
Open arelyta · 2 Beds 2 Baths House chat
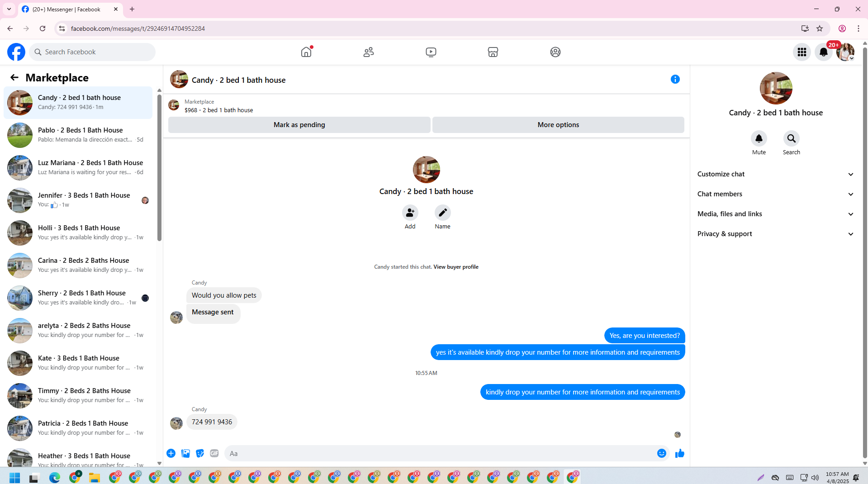click(78, 331)
